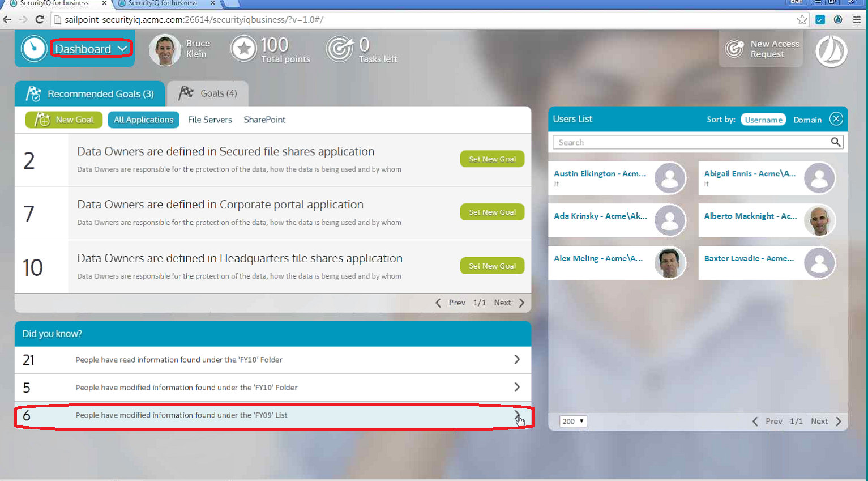
Task: Click the Users List search field
Action: point(691,142)
